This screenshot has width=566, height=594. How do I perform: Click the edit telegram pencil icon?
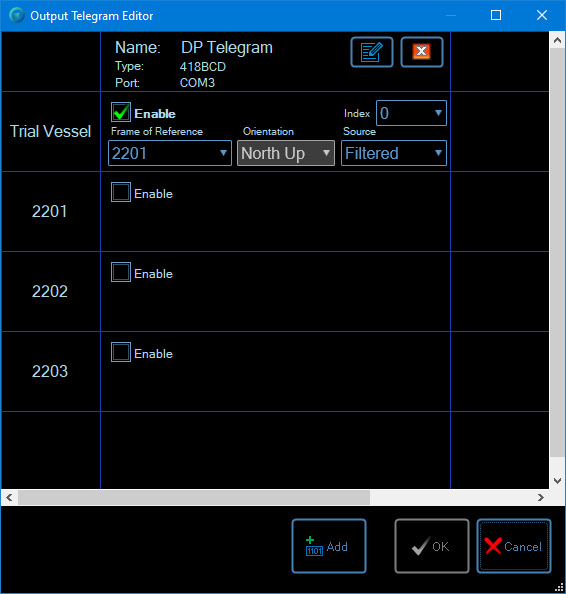[372, 52]
